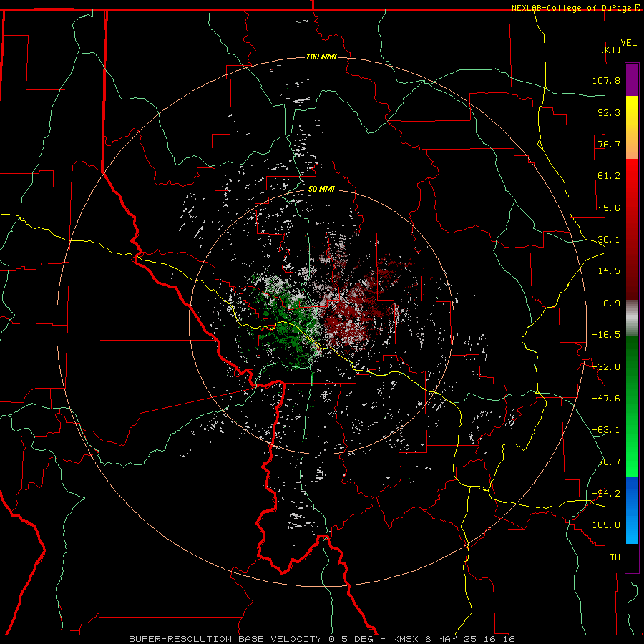The image size is (644, 644).
Task: Click the -16.5 legend value
Action: [606, 335]
